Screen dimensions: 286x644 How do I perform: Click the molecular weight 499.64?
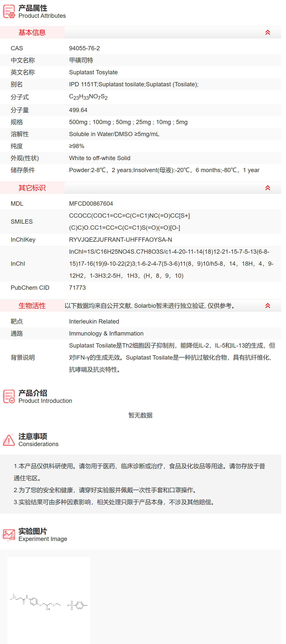coord(78,110)
